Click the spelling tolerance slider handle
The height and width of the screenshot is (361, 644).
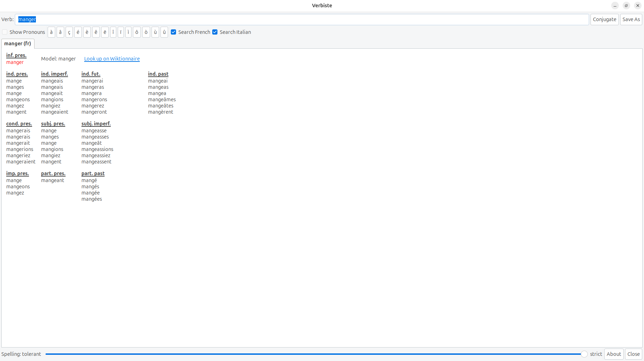click(584, 354)
